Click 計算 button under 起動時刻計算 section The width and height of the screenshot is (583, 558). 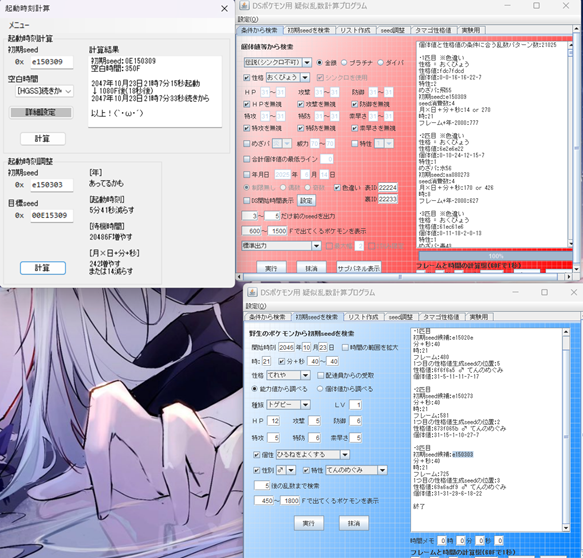click(42, 139)
